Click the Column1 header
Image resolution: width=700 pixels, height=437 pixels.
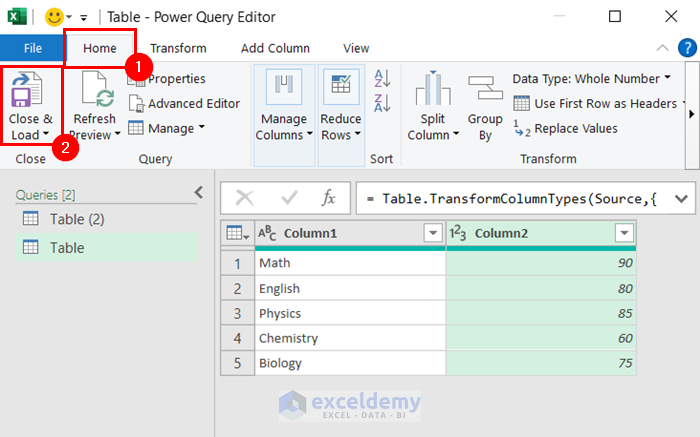(x=350, y=233)
